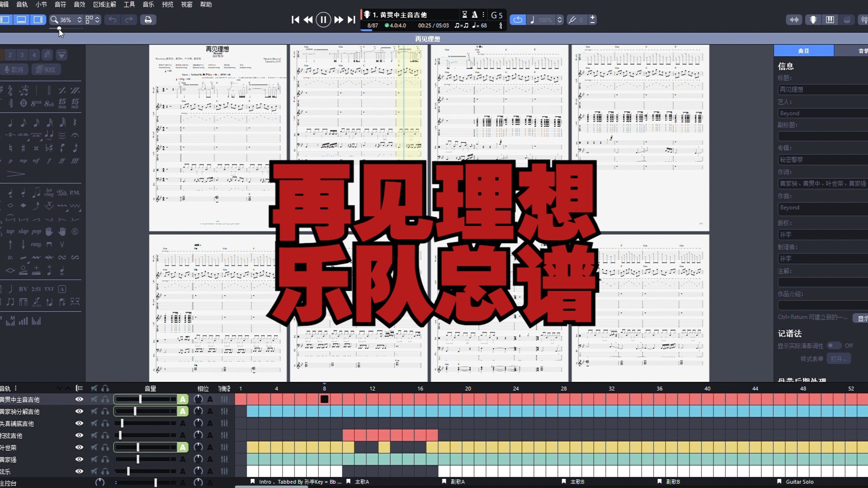The width and height of the screenshot is (868, 488).
Task: Show the guitar fretboard view
Action: coord(813,20)
